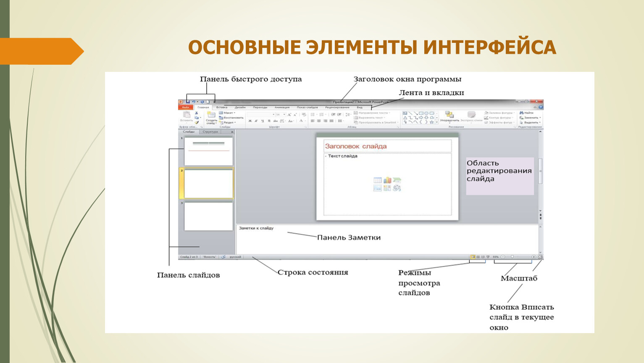Select the star shape in shapes gallery
644x363 pixels.
431,122
